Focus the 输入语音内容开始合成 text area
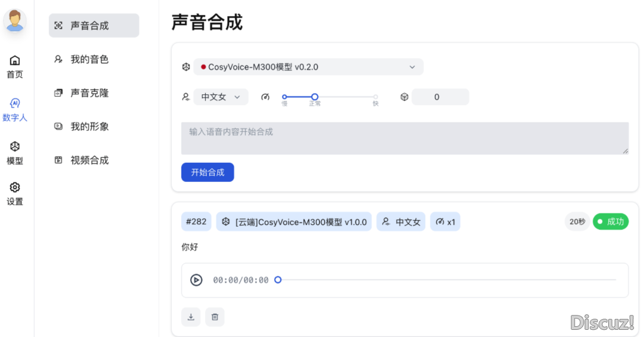644x337 pixels. [x=404, y=138]
